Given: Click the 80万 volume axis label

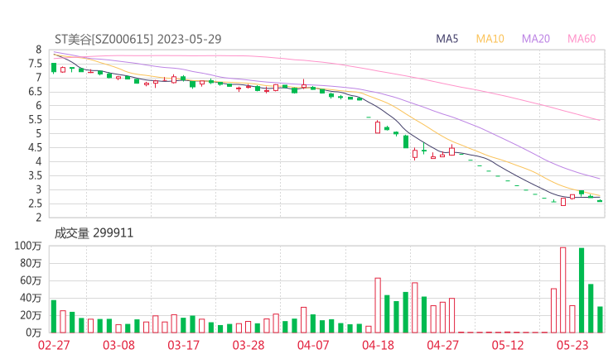Looking at the screenshot, I should [x=31, y=263].
